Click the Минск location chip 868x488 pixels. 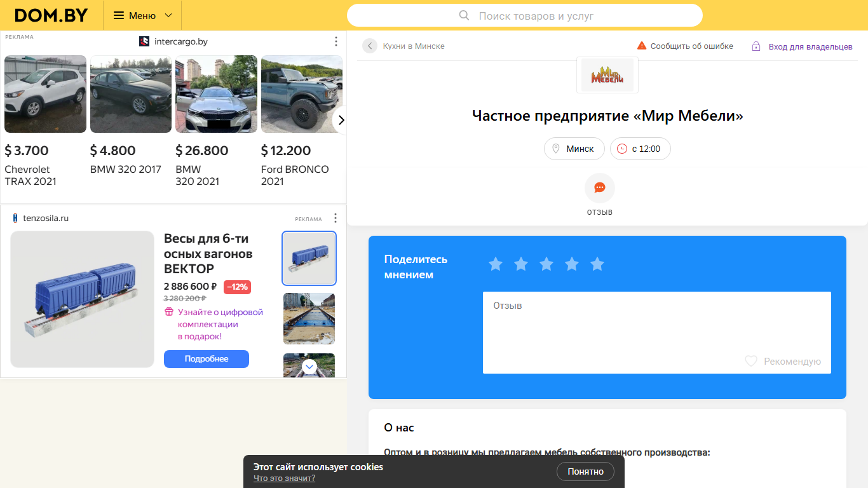coord(574,149)
